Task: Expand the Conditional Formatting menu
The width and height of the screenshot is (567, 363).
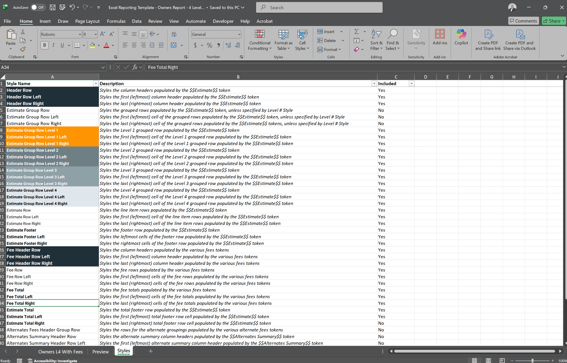Action: (260, 40)
